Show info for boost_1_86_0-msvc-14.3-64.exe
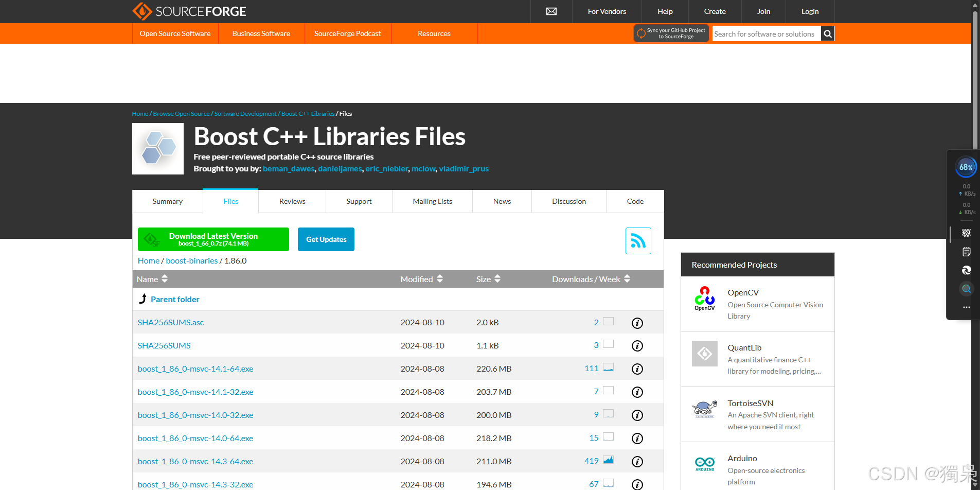This screenshot has height=490, width=980. (637, 462)
